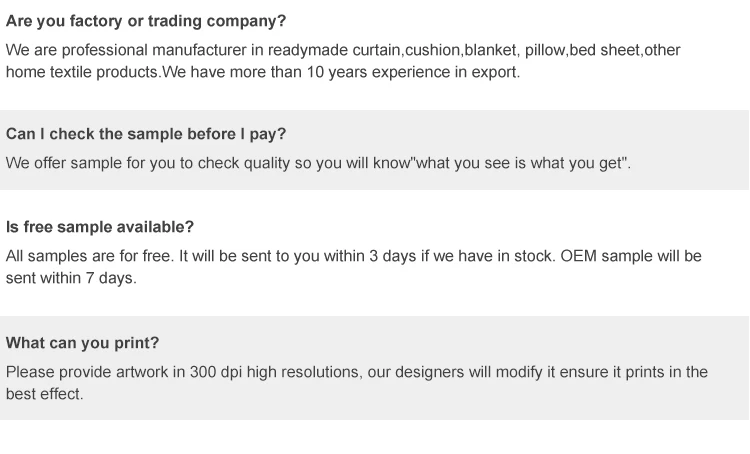The width and height of the screenshot is (750, 454).
Task: Click the 'sent within 7 days.' line
Action: (71, 278)
